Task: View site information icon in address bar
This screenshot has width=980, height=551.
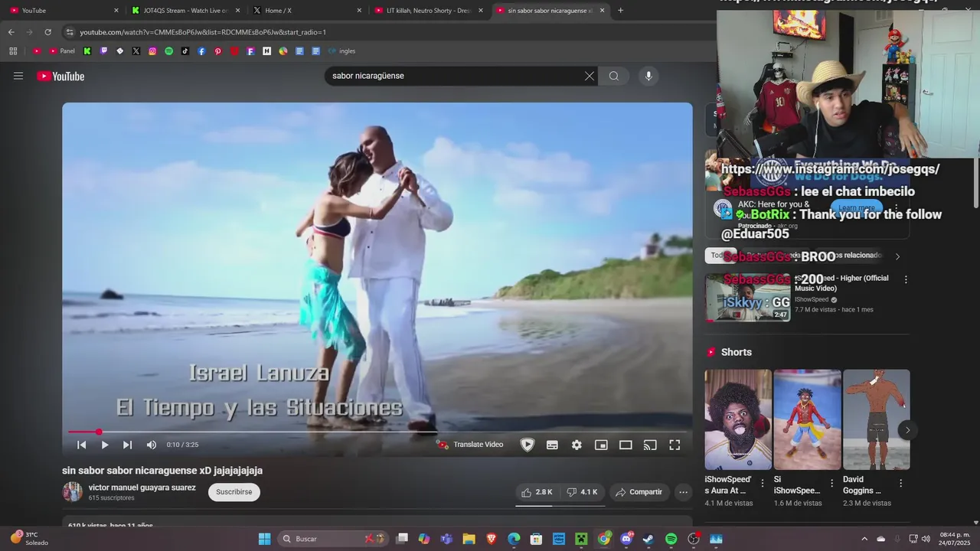Action: click(x=70, y=32)
